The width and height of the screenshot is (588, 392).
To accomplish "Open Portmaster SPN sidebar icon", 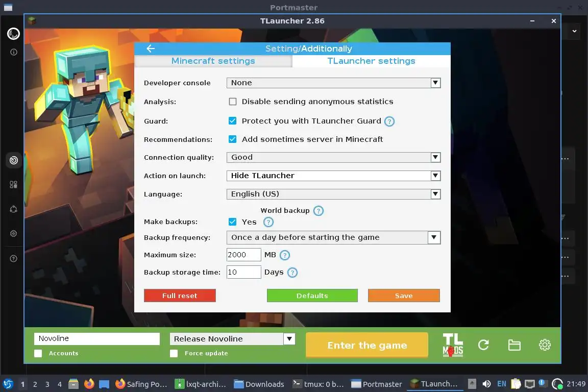I will pyautogui.click(x=13, y=209).
